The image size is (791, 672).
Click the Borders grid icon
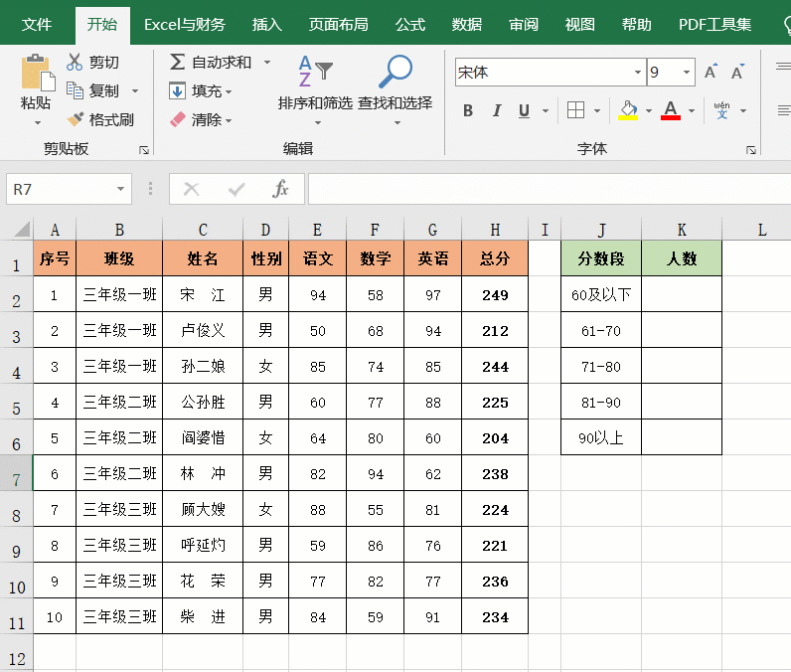(575, 110)
